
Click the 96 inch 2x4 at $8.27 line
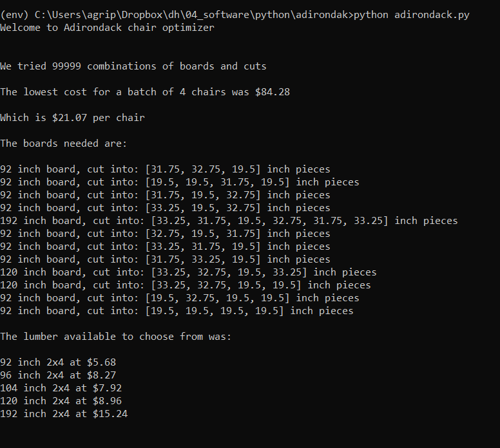coord(58,375)
